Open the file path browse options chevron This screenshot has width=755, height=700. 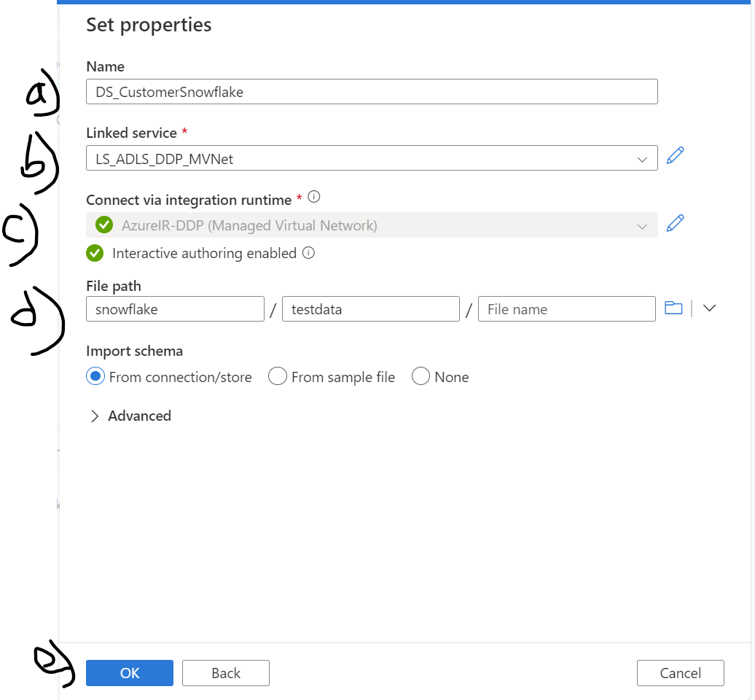[709, 308]
